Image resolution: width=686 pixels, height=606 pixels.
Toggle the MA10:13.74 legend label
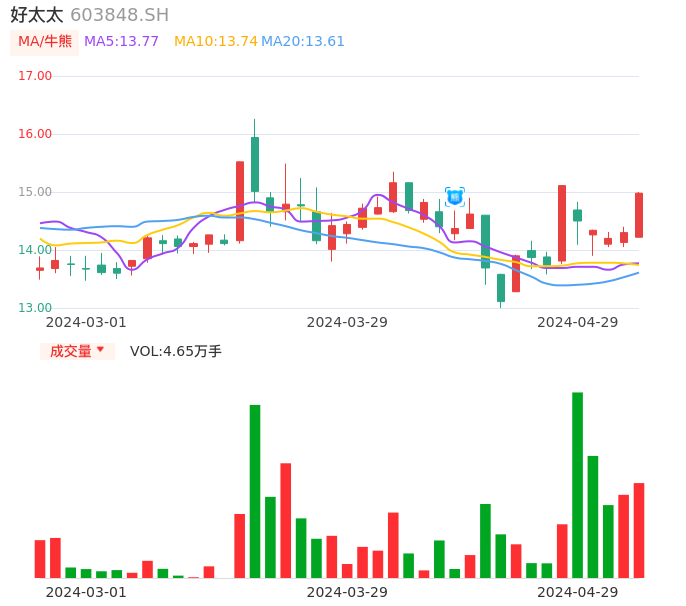click(x=215, y=42)
